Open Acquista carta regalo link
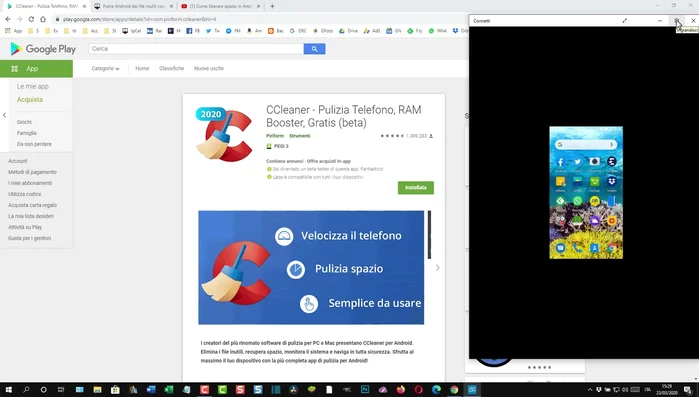Image resolution: width=699 pixels, height=397 pixels. coord(32,205)
